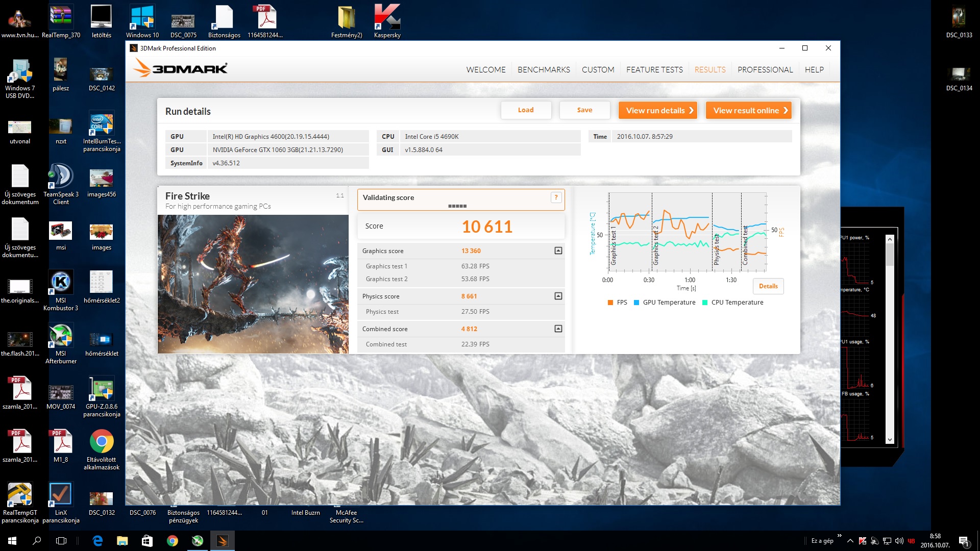Open the Store taskbar icon

click(147, 541)
